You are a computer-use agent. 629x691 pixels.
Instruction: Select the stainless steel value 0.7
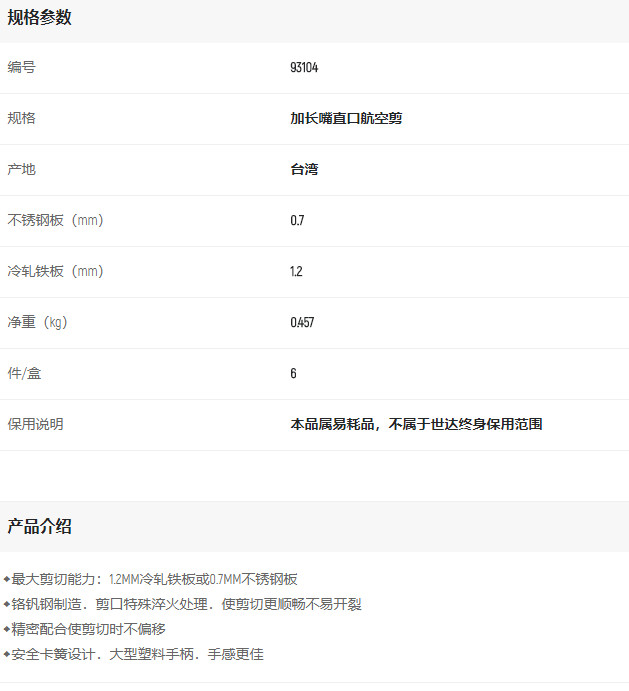point(297,221)
